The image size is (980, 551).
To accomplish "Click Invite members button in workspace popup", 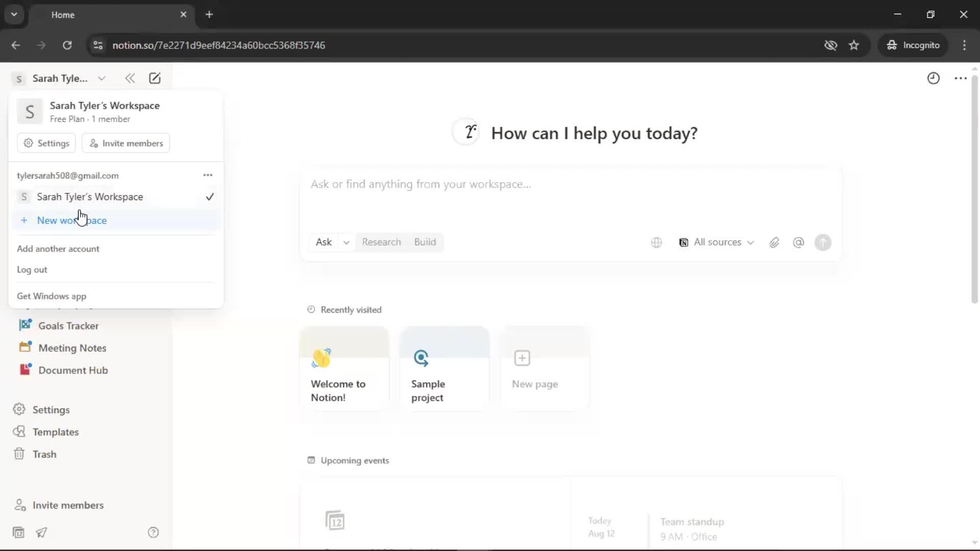I will coord(126,143).
